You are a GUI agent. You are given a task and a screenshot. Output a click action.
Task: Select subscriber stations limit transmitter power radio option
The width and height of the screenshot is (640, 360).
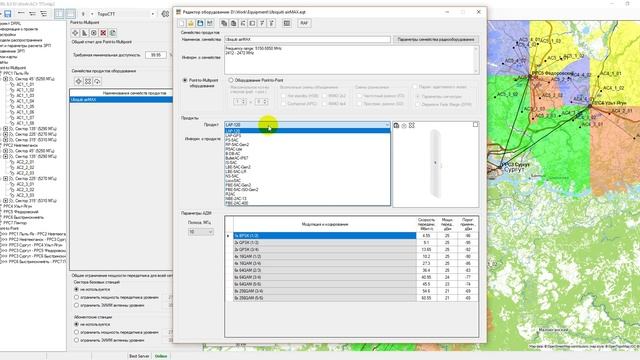coord(76,332)
